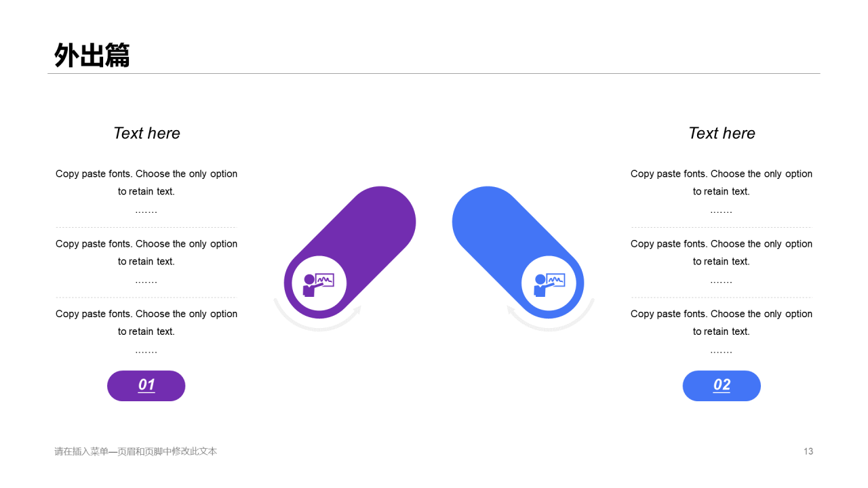
Task: Select the left "Text here" heading
Action: pyautogui.click(x=146, y=134)
